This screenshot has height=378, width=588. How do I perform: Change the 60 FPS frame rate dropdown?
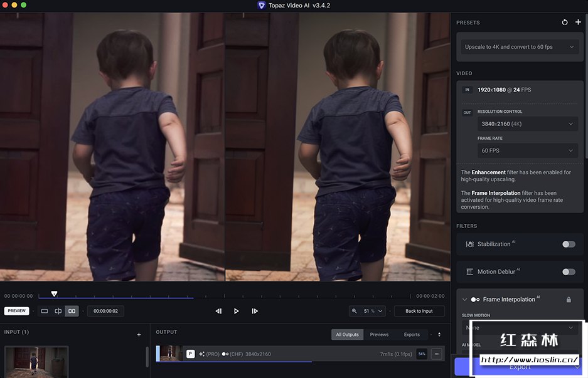(527, 150)
